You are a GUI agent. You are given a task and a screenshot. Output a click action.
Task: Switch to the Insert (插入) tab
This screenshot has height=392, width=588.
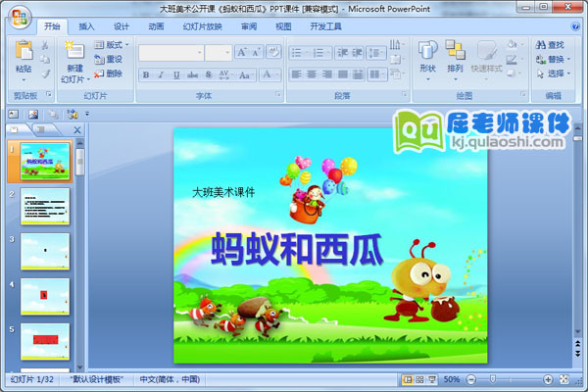click(x=86, y=26)
